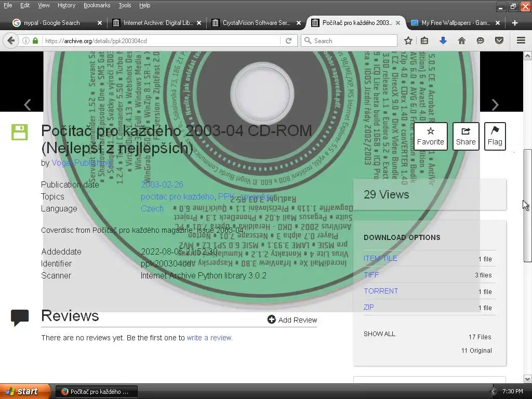Open the View menu
The width and height of the screenshot is (532, 399).
(x=44, y=5)
